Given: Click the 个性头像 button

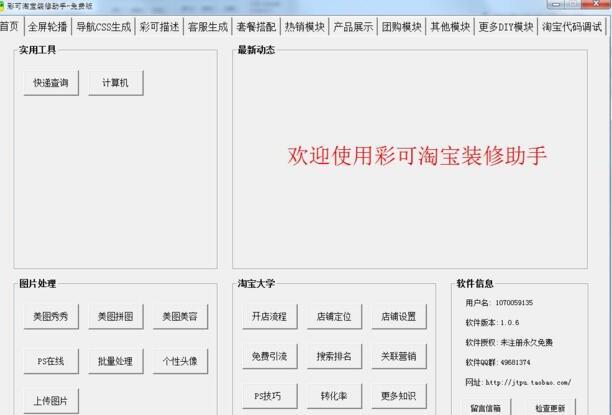Looking at the screenshot, I should pos(180,361).
